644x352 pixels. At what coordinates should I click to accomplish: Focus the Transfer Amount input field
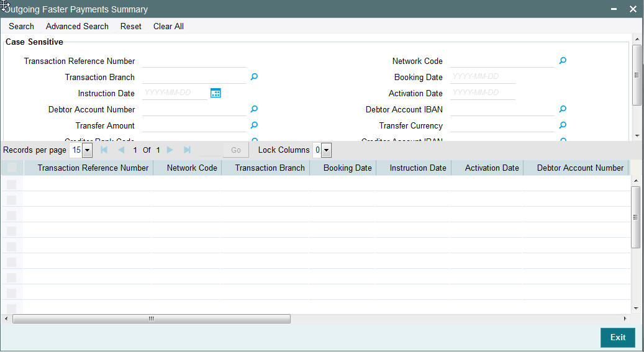pos(194,125)
